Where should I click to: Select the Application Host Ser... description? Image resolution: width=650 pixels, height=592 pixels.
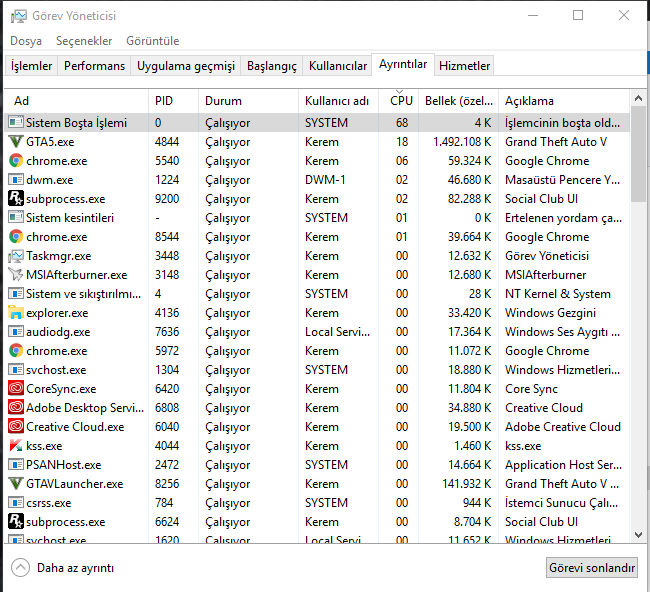click(x=563, y=465)
